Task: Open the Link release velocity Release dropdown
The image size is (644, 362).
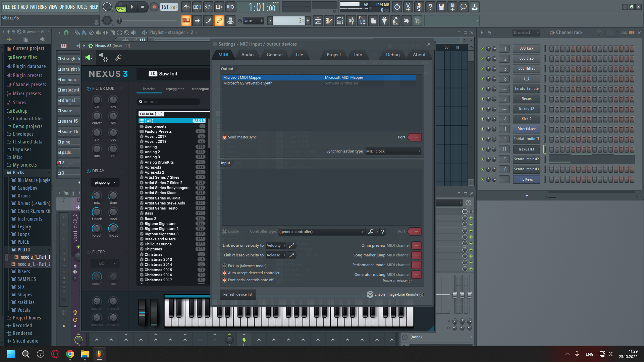Action: 276,255
